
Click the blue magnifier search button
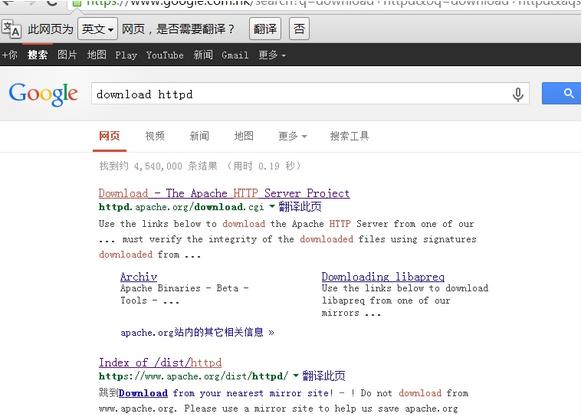click(x=562, y=93)
